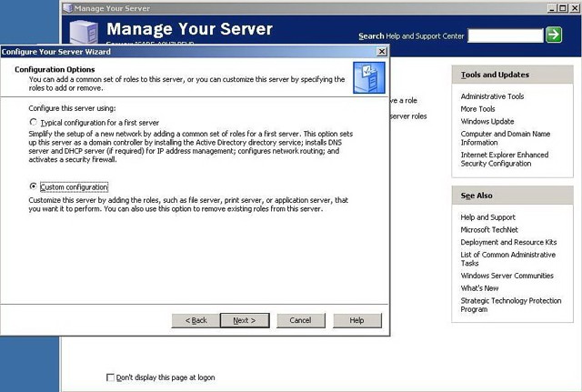
Task: Click the wizard checklist icon
Action: click(x=369, y=77)
